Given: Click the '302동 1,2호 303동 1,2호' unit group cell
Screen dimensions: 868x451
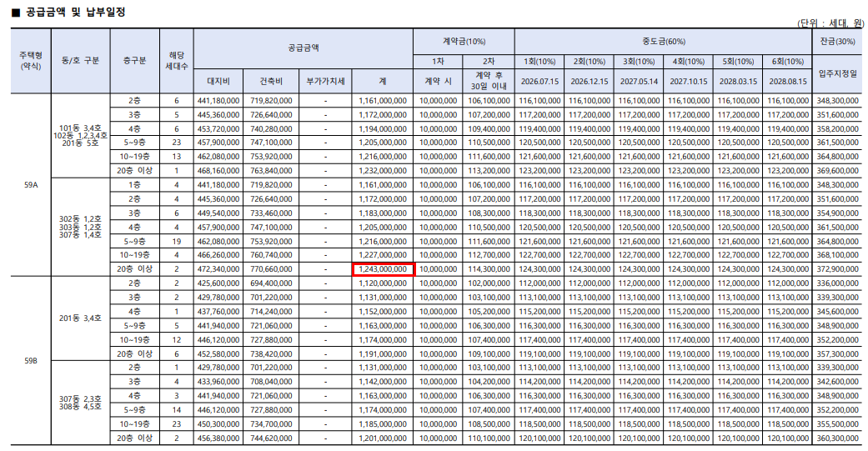Looking at the screenshot, I should (80, 227).
